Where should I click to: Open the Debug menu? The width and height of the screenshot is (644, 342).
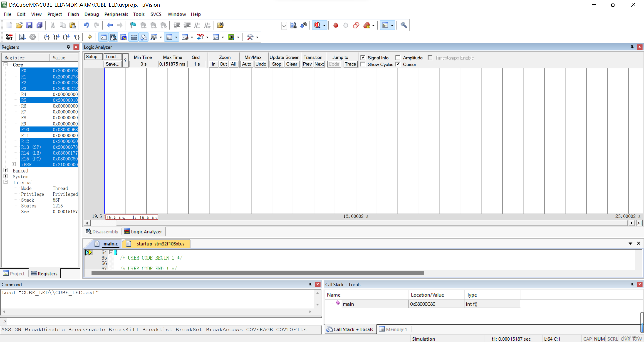92,14
